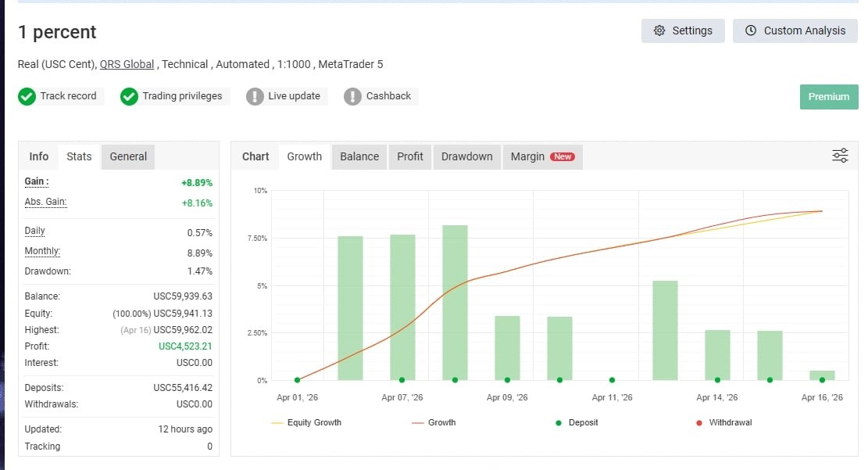This screenshot has height=470, width=868.
Task: Click the Custom Analysis clock icon
Action: tap(751, 30)
